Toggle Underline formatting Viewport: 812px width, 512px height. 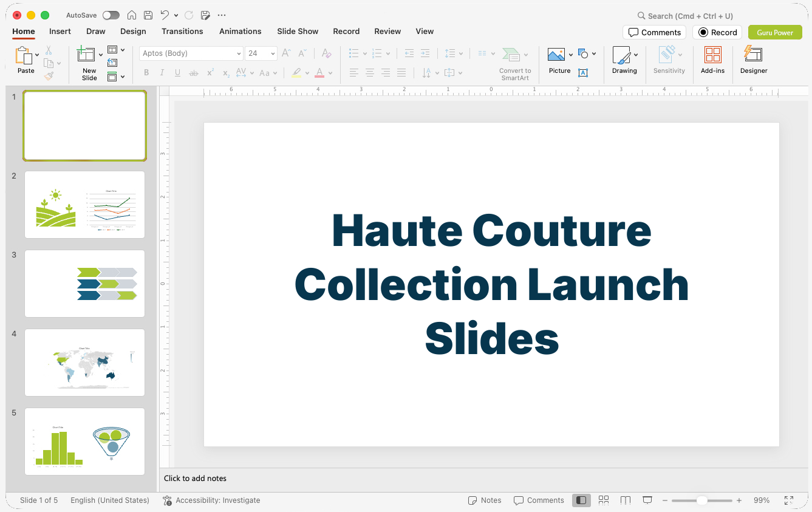click(177, 73)
